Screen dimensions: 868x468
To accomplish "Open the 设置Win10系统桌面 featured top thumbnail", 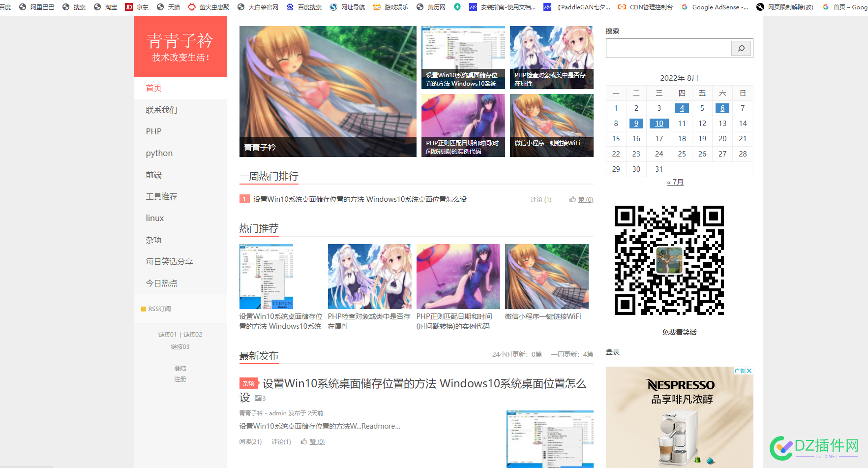I will pos(463,58).
